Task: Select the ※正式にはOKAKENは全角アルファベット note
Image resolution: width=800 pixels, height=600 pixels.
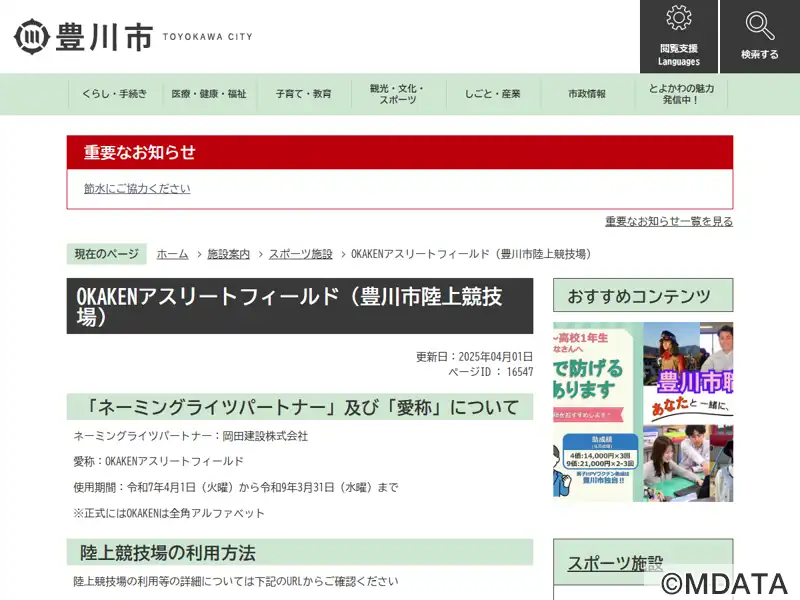Action: point(169,513)
